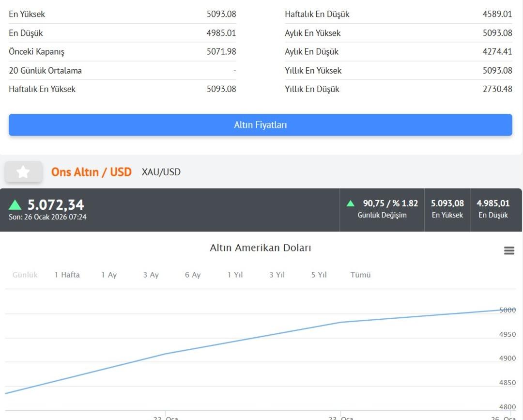Display the 3 Yıl chart range
Image resolution: width=523 pixels, height=420 pixels.
pos(277,275)
